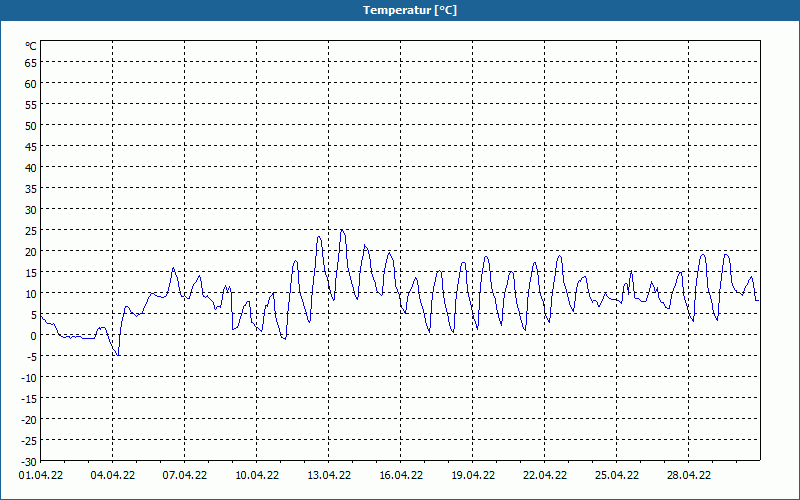The width and height of the screenshot is (800, 500).
Task: Click the 19.04.22 date label
Action: (x=472, y=476)
